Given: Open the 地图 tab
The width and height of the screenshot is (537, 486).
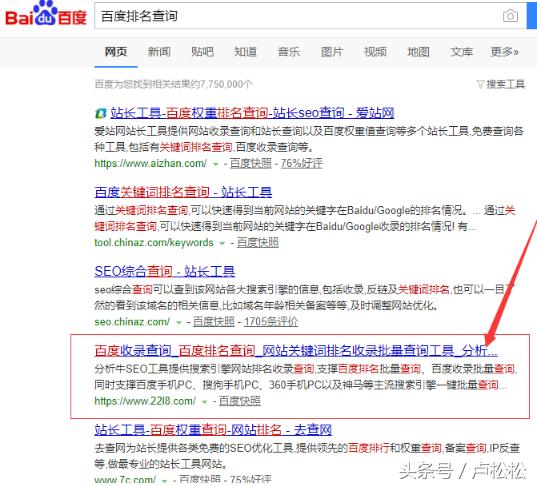Looking at the screenshot, I should click(418, 52).
